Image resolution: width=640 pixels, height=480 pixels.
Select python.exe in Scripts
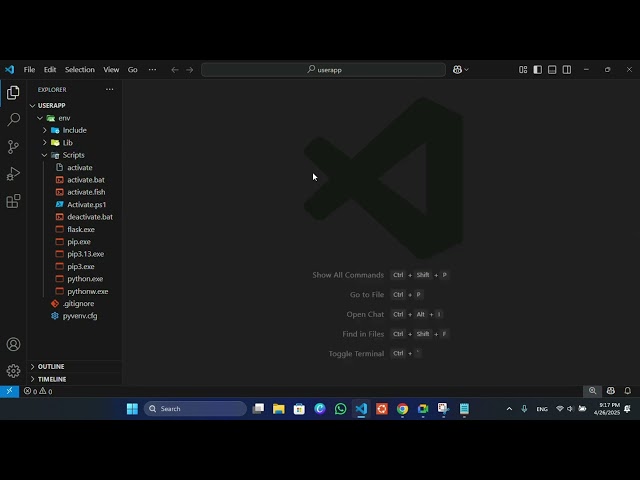[x=74, y=279]
